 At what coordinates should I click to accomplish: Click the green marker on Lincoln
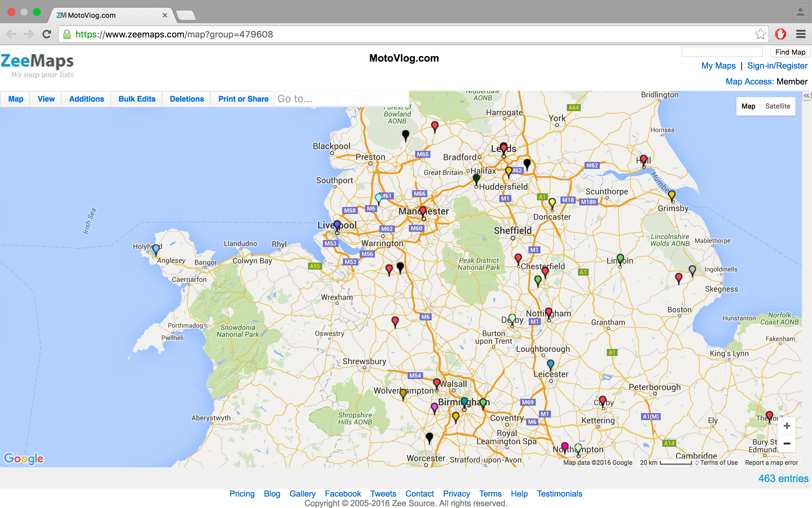pos(620,259)
